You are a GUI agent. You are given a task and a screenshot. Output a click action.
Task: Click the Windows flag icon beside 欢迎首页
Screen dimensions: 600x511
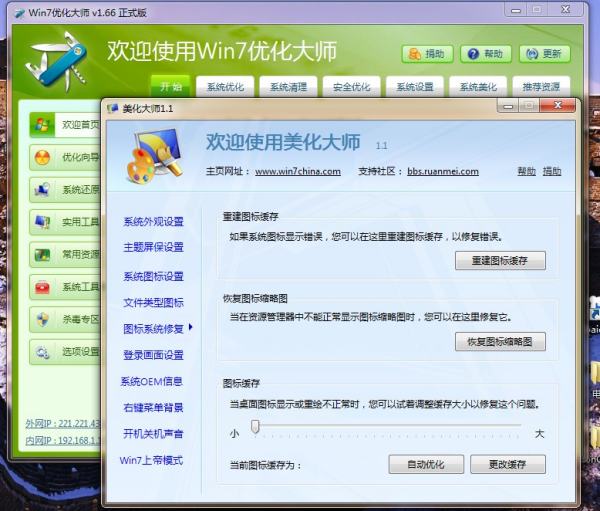pyautogui.click(x=42, y=124)
